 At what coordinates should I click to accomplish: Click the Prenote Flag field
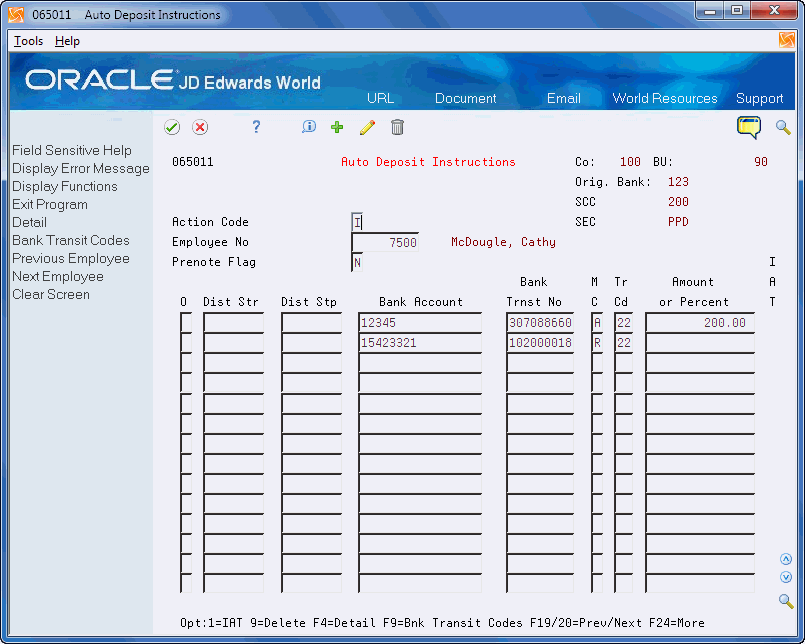pos(357,262)
